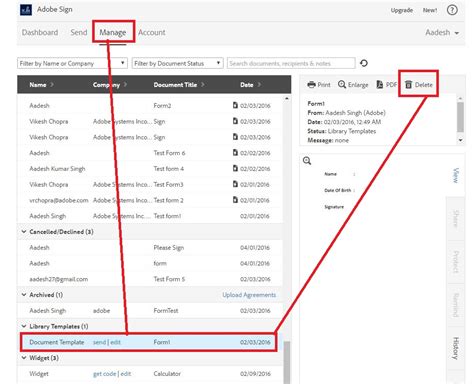Image resolution: width=474 pixels, height=384 pixels.
Task: Click the refresh icon beside search box
Action: click(364, 63)
